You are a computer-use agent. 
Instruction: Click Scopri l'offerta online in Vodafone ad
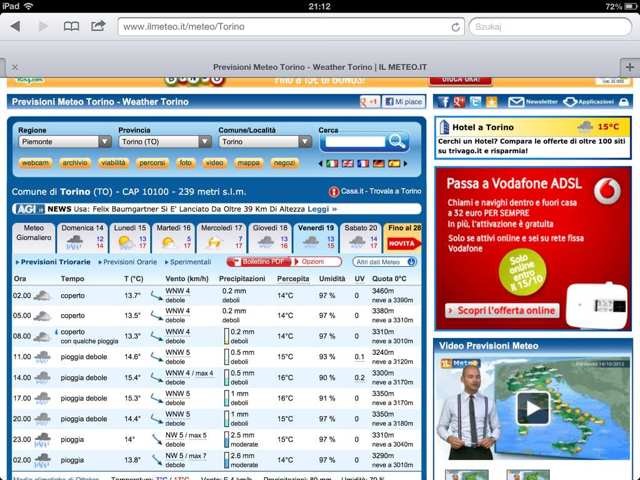pyautogui.click(x=502, y=311)
